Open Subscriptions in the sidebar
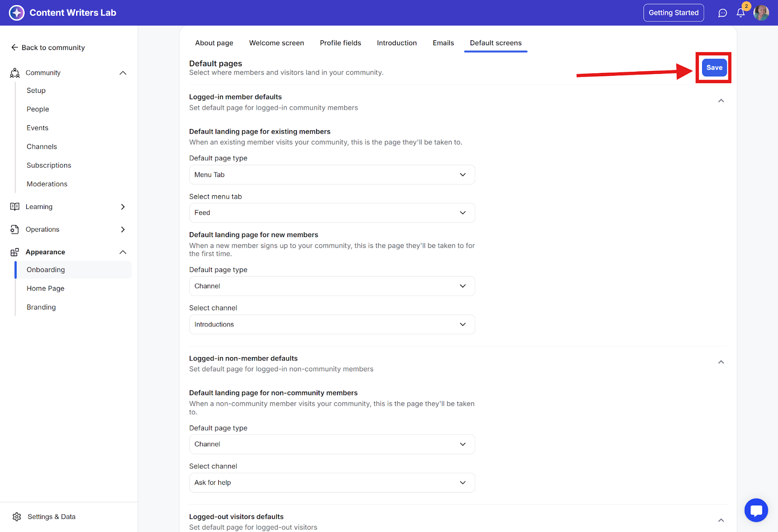 (x=49, y=165)
